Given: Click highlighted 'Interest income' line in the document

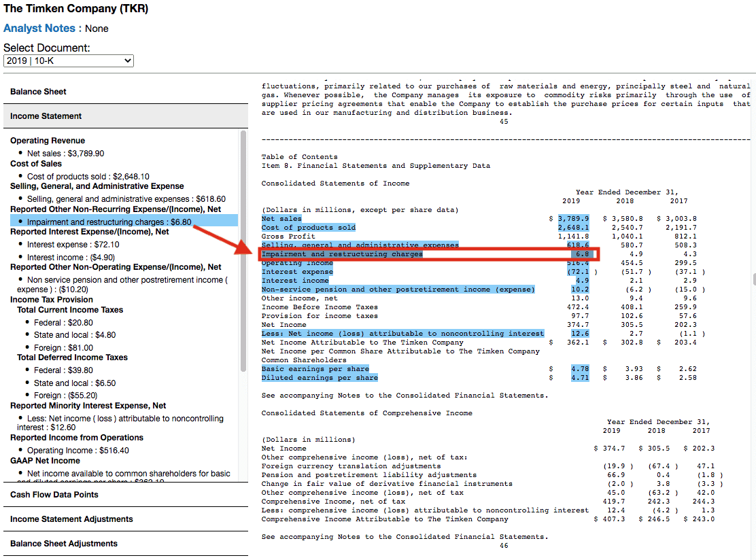Looking at the screenshot, I should (295, 281).
